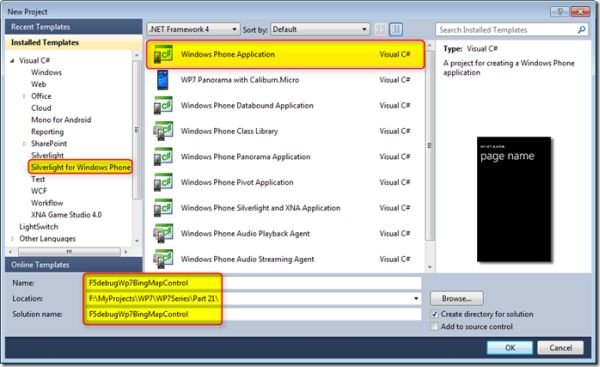Click 'Windows Phone Audio Streaming Agent' name
Image resolution: width=600 pixels, height=367 pixels.
247,259
